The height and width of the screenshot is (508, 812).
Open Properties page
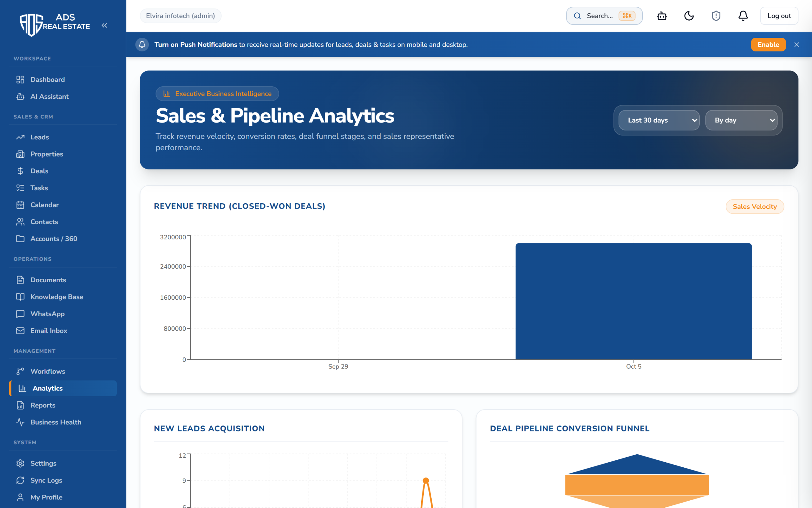pos(63,154)
